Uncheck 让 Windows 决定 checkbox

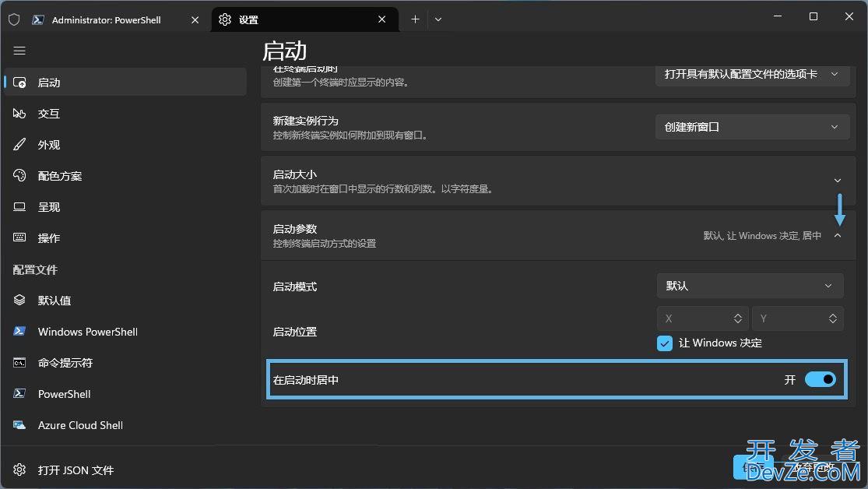(x=665, y=343)
